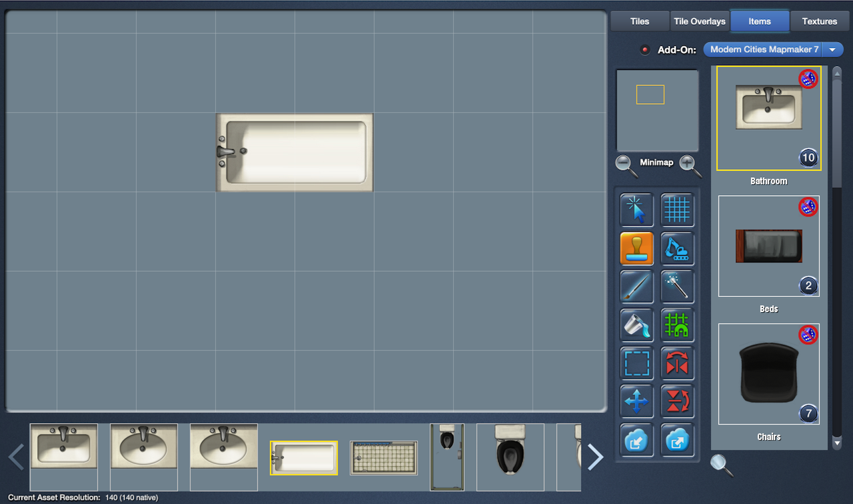Select the stamp placement tool
The width and height of the screenshot is (853, 504).
point(636,249)
